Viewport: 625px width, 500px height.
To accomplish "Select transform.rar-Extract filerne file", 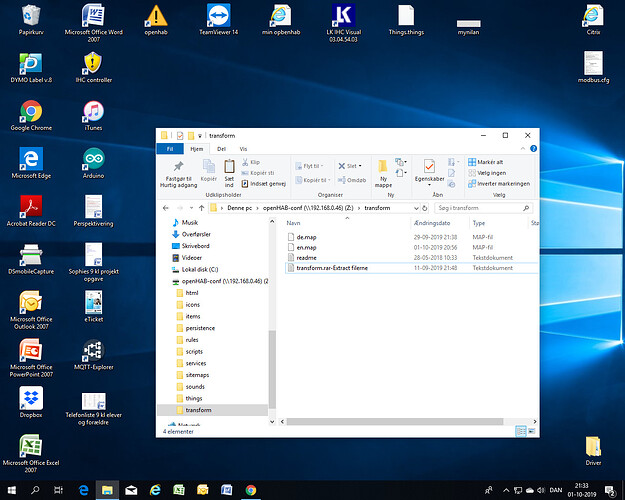I will (x=332, y=268).
